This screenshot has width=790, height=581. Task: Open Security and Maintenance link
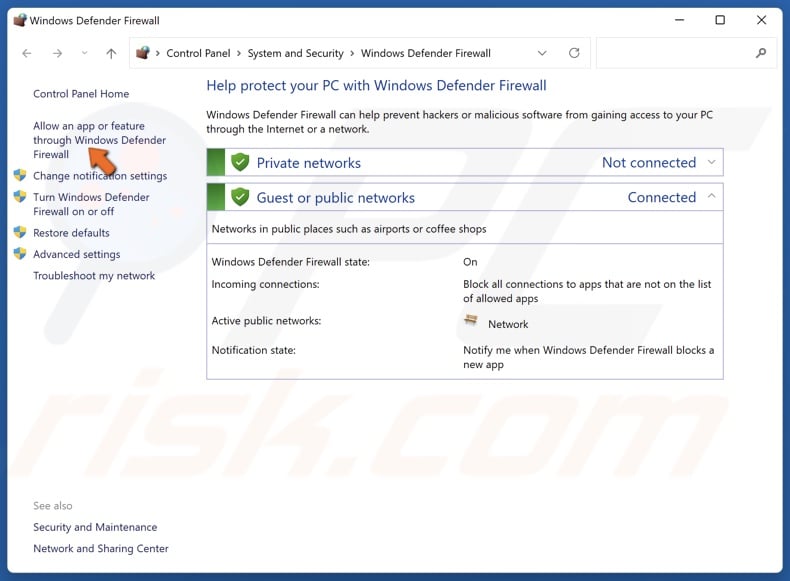tap(95, 527)
